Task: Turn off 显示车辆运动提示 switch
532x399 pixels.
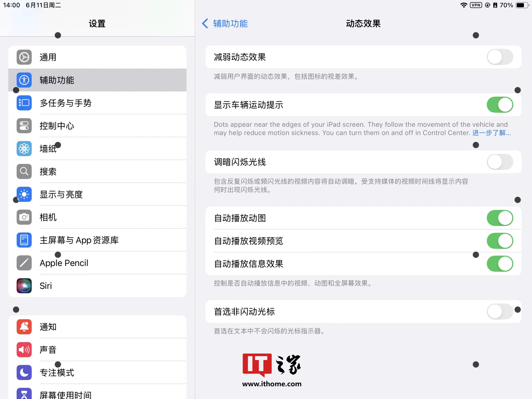Action: pyautogui.click(x=499, y=105)
